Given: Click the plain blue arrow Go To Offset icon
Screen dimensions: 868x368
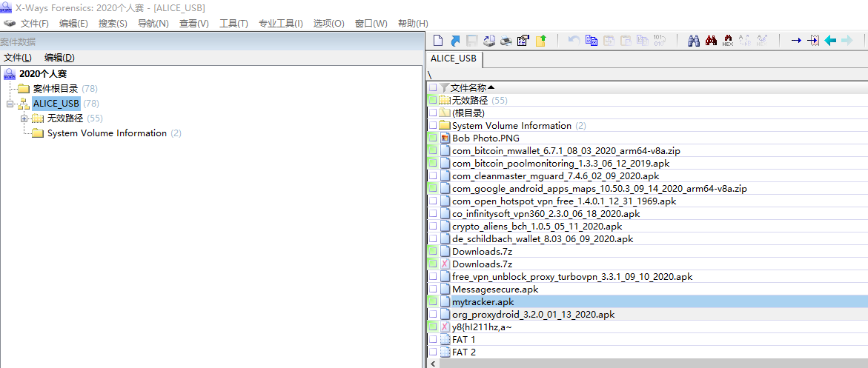Looking at the screenshot, I should [796, 41].
